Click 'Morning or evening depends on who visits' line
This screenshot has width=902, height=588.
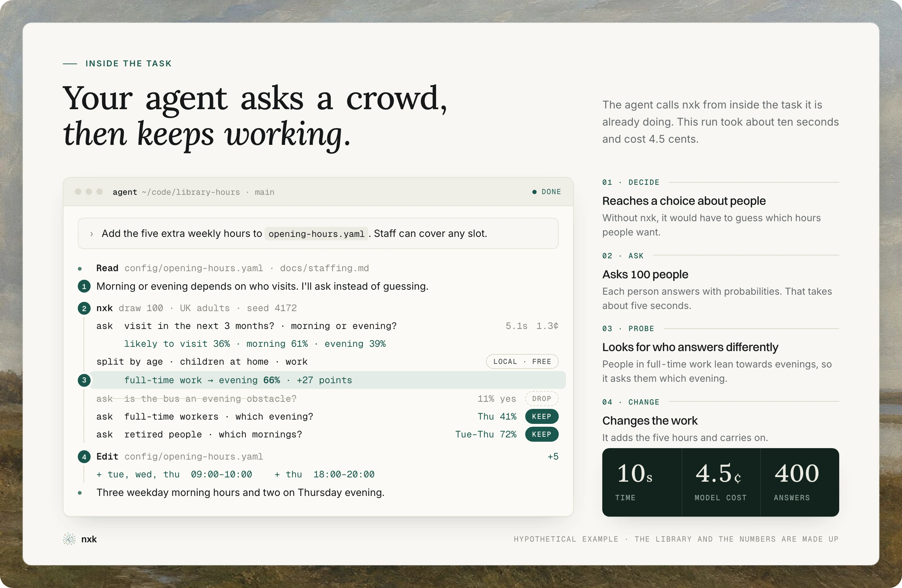(262, 286)
